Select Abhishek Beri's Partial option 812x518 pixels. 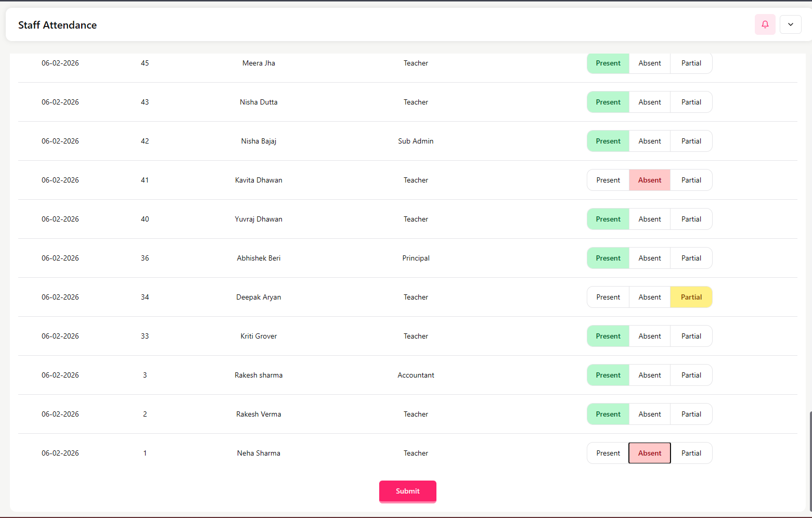click(x=691, y=258)
